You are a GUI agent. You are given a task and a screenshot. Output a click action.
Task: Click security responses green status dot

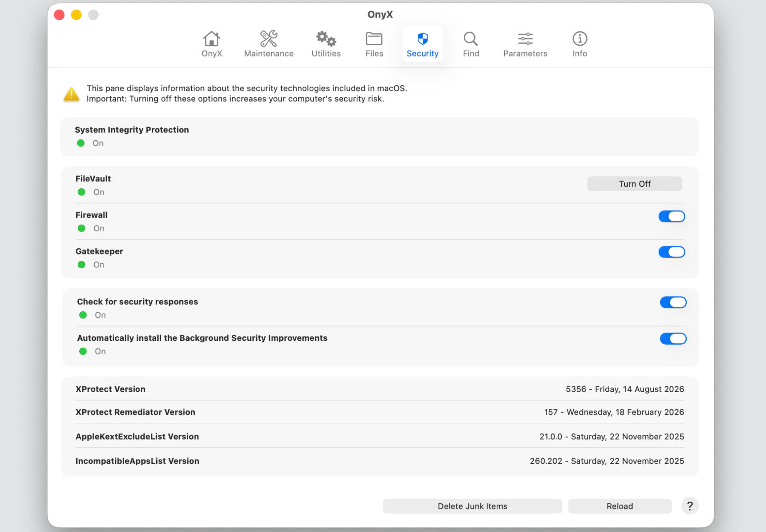(83, 315)
